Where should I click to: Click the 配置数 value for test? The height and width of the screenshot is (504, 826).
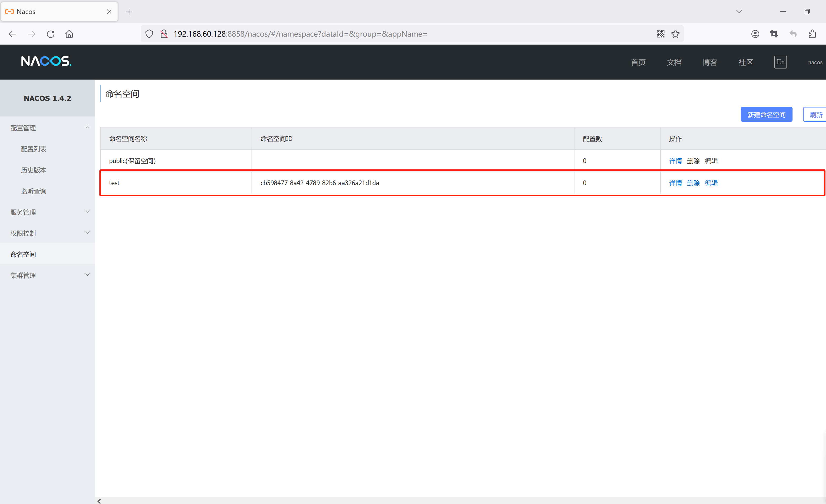point(584,183)
